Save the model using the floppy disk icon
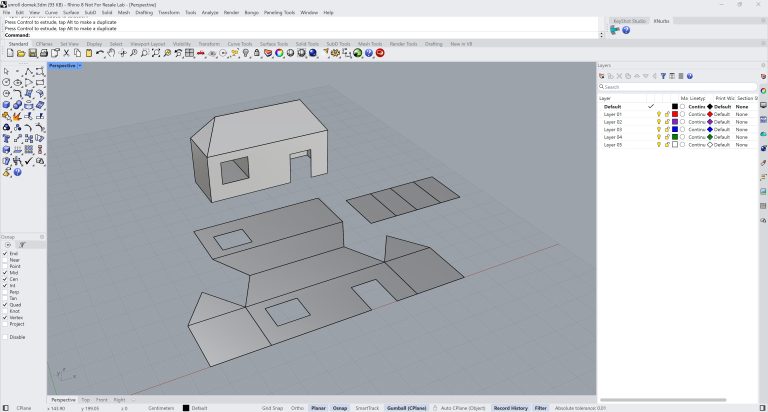The width and height of the screenshot is (768, 412). coord(32,53)
